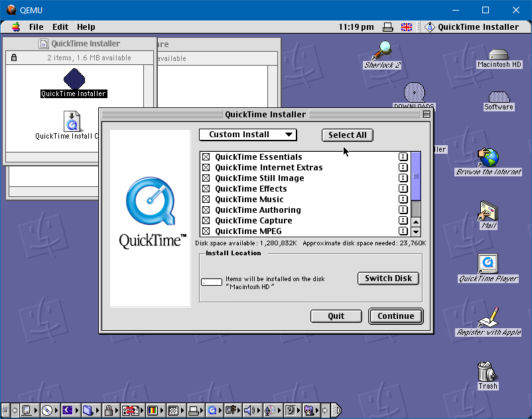The width and height of the screenshot is (532, 419).
Task: Click the info button beside QuickTime Effects
Action: click(403, 188)
